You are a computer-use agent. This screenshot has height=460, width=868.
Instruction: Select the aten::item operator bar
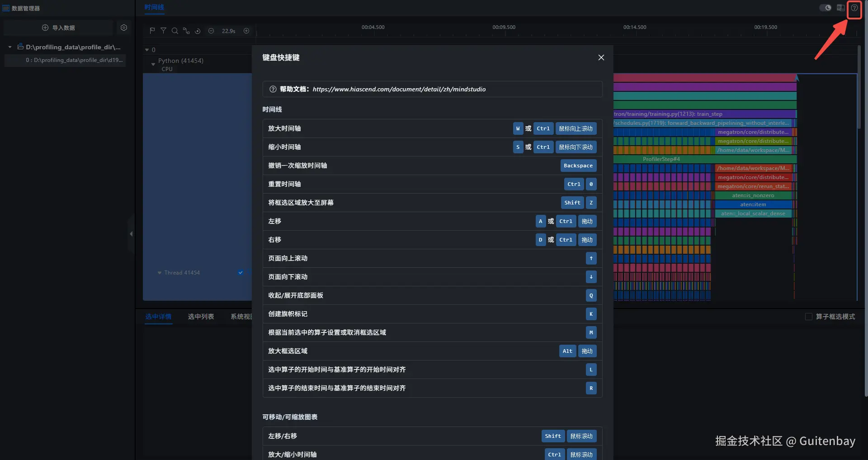tap(753, 204)
